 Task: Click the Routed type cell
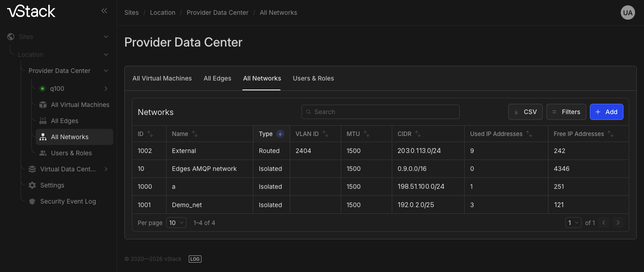click(x=269, y=151)
